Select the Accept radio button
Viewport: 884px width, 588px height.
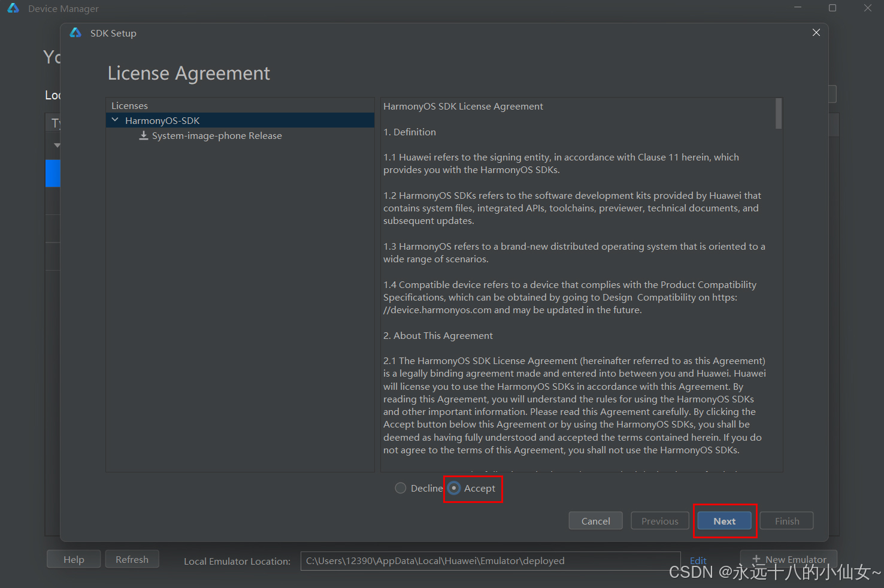click(x=455, y=488)
